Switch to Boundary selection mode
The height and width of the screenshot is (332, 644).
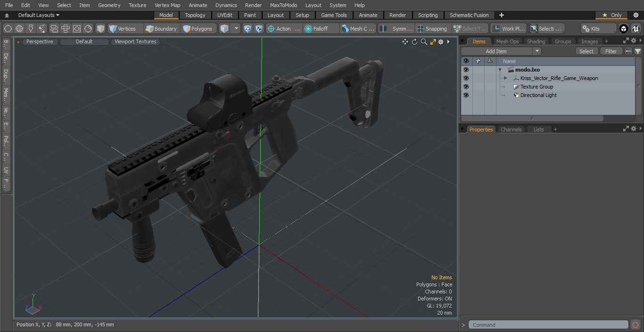click(161, 29)
